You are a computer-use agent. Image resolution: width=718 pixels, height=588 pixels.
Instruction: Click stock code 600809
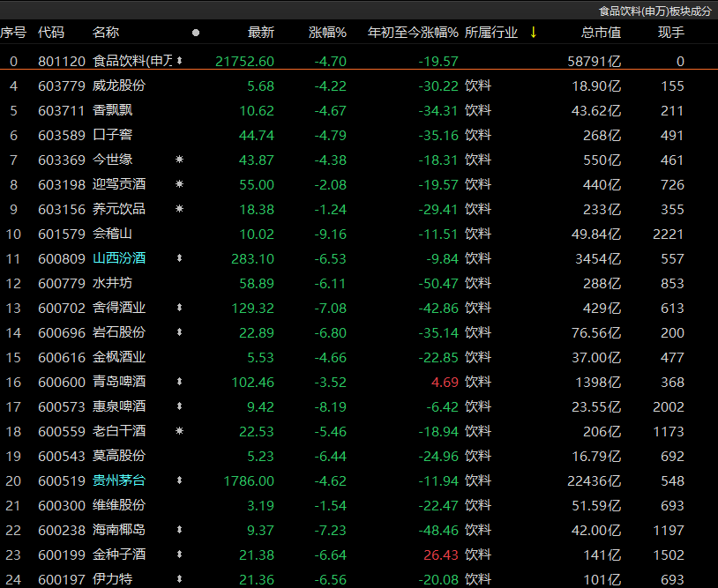pyautogui.click(x=62, y=259)
